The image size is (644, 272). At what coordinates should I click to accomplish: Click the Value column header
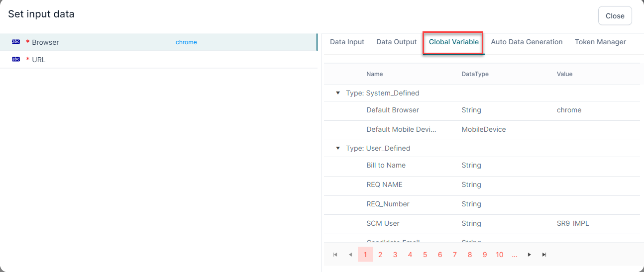pos(565,74)
